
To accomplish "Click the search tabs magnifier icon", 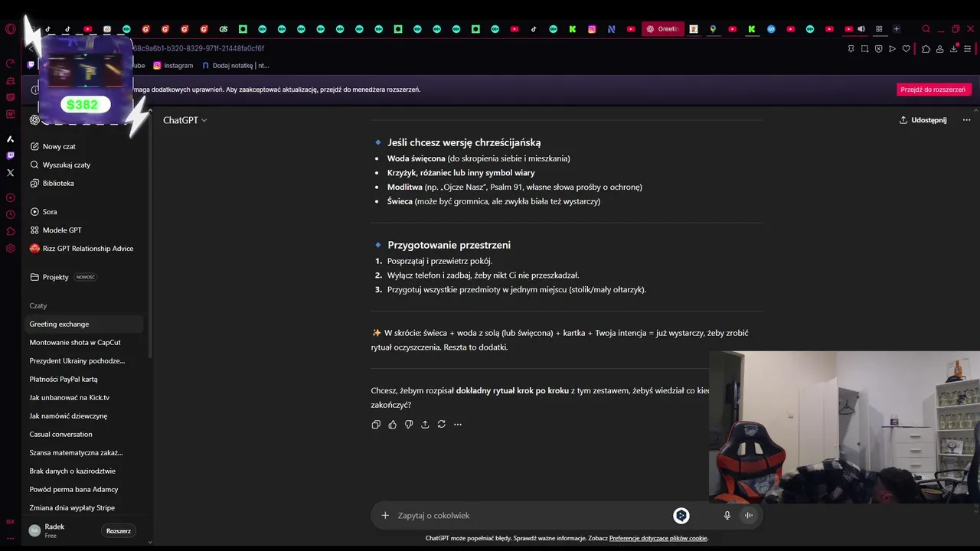I will pyautogui.click(x=926, y=29).
